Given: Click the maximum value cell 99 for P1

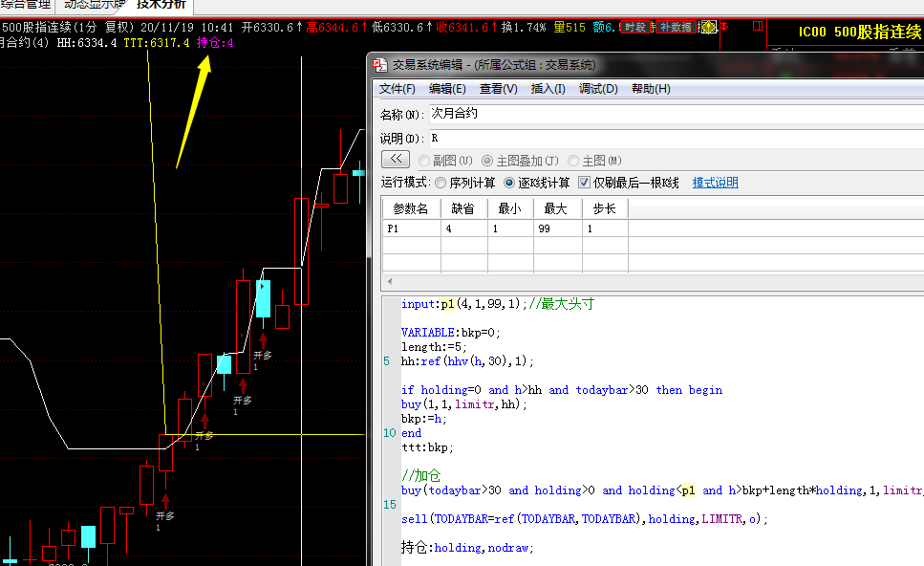Looking at the screenshot, I should (x=557, y=229).
